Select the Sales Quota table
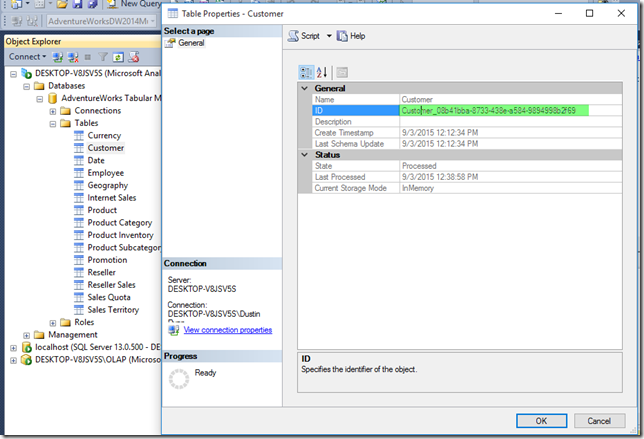This screenshot has height=439, width=644. pos(109,297)
